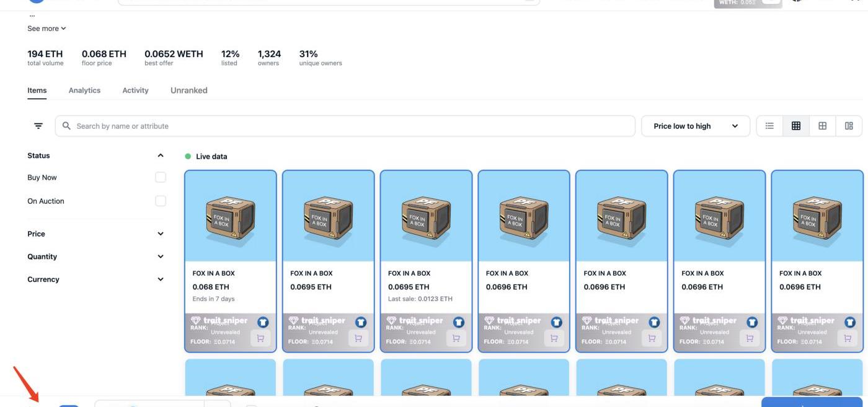Click the 194 ETH total volume stat
The height and width of the screenshot is (407, 868).
(x=45, y=58)
